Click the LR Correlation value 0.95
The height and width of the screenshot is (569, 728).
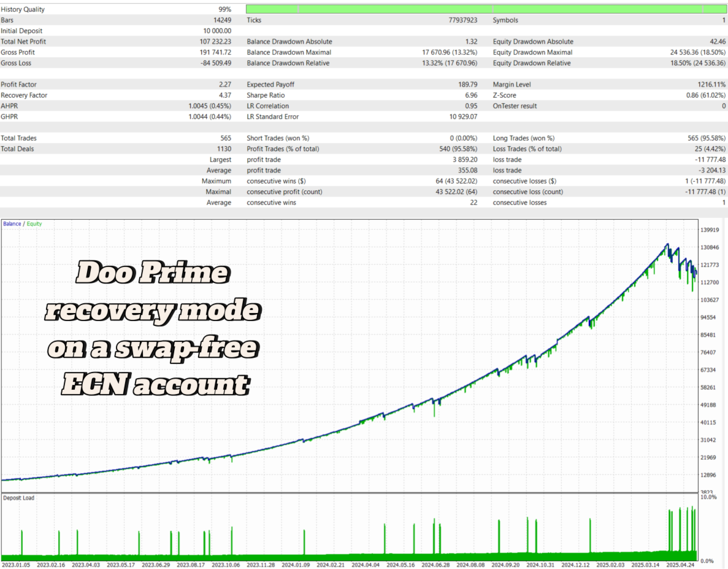471,106
